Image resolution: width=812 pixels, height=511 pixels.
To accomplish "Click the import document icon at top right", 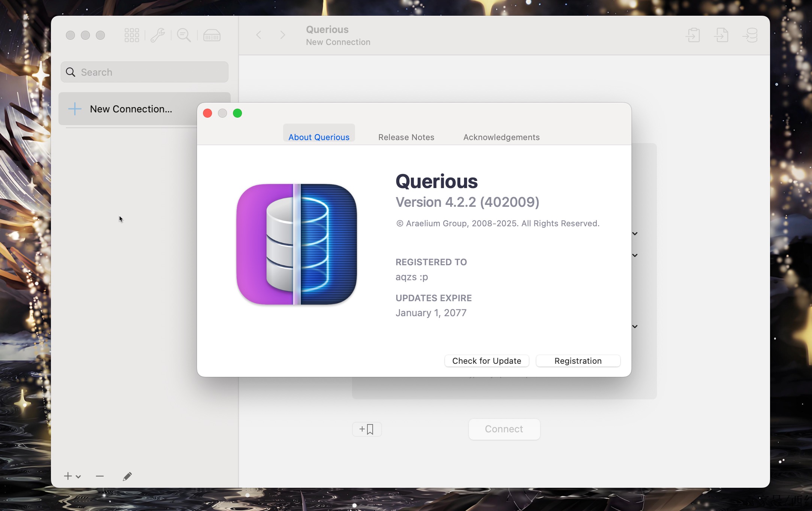I will [693, 35].
